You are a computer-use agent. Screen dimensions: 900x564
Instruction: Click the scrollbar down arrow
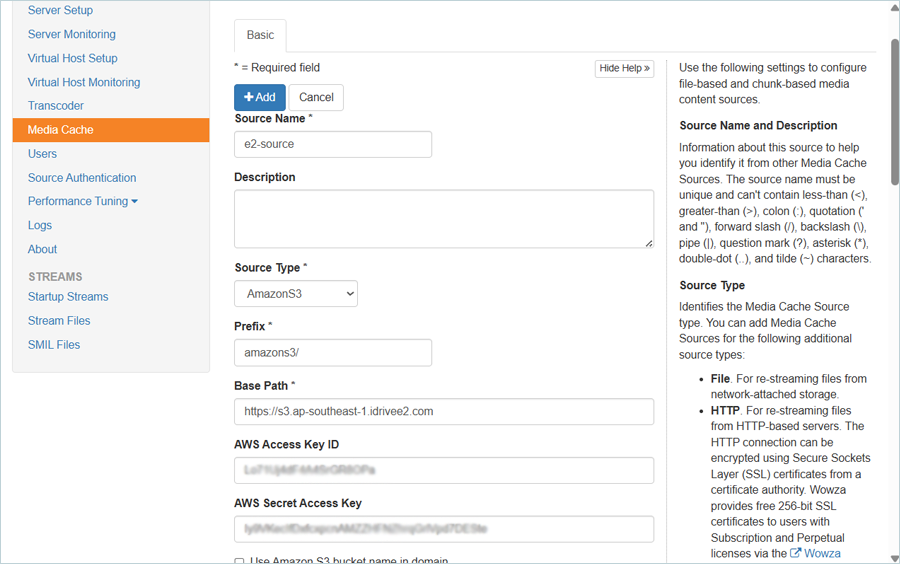(x=895, y=558)
